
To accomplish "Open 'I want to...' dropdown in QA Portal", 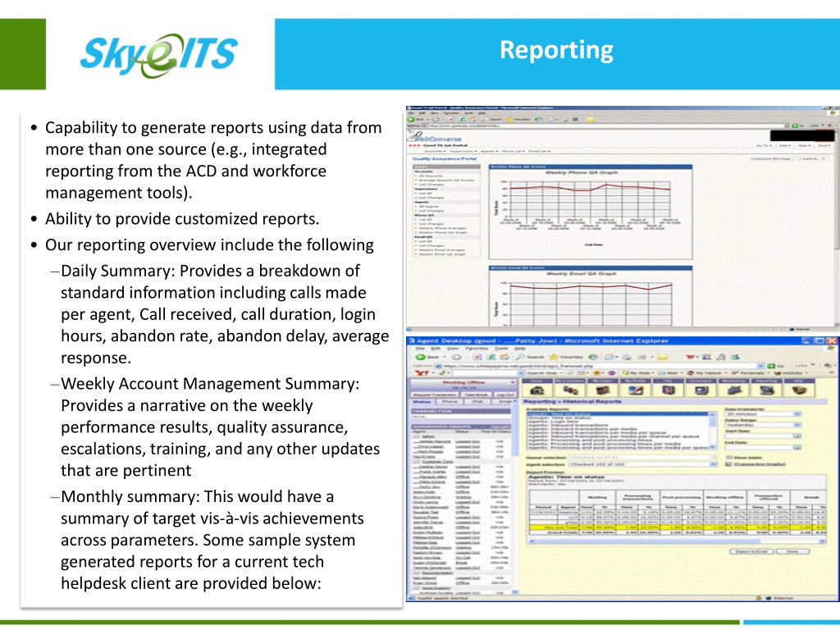I will pos(811,158).
